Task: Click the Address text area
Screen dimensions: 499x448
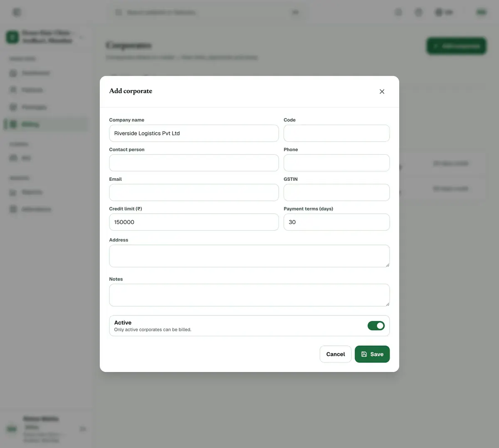Action: [249, 256]
